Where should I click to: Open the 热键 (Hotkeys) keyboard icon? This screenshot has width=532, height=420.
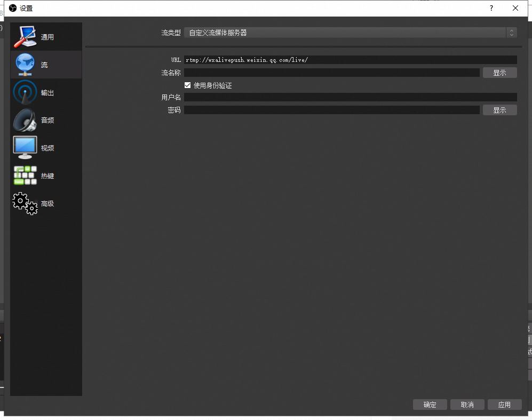[x=25, y=176]
